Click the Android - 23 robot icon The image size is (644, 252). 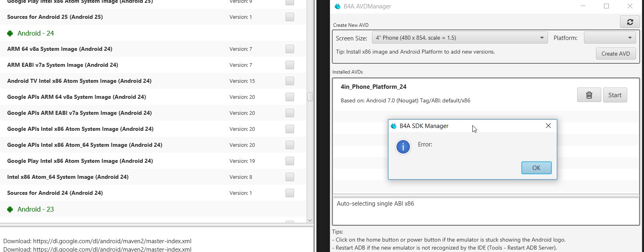(x=10, y=210)
